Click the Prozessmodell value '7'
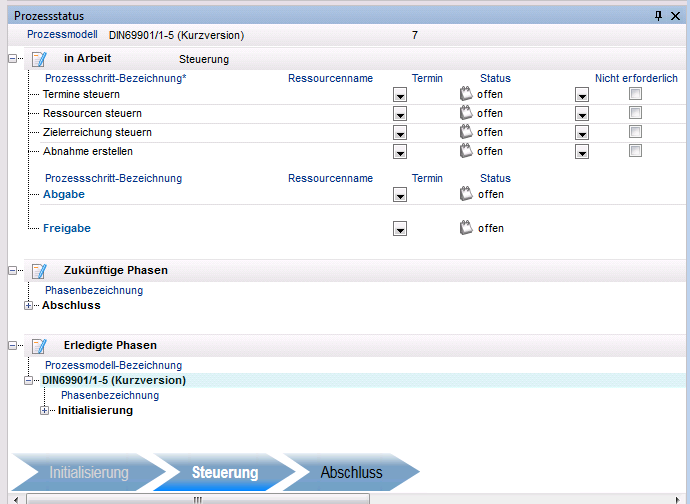690x504 pixels. coord(415,35)
